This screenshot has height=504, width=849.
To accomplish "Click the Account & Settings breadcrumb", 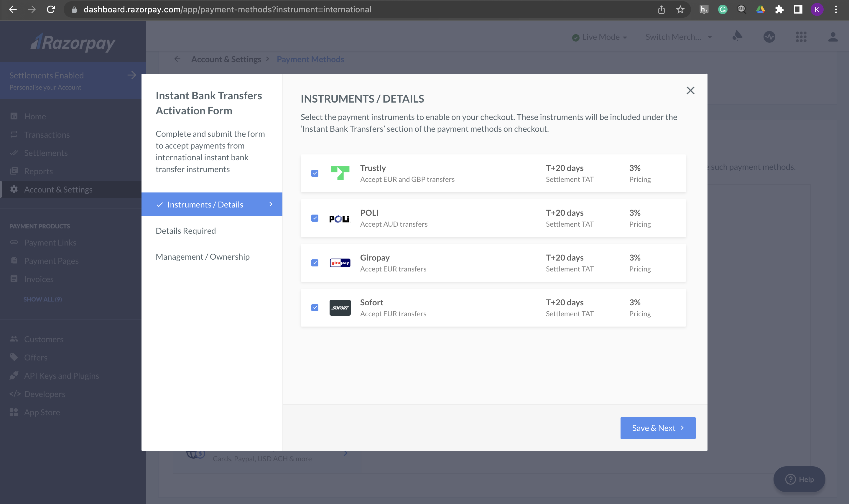I will click(x=226, y=59).
